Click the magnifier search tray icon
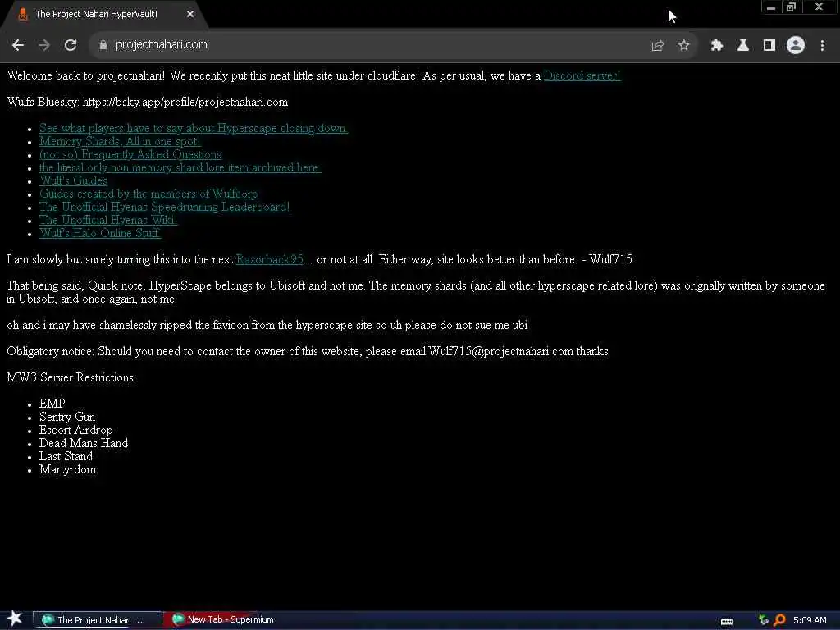The image size is (840, 630). (779, 620)
